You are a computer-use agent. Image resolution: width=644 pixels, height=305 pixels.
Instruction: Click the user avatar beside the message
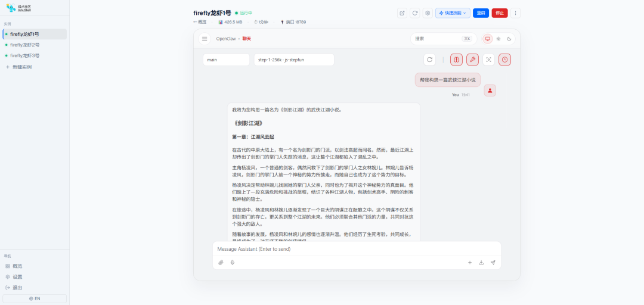[x=490, y=91]
